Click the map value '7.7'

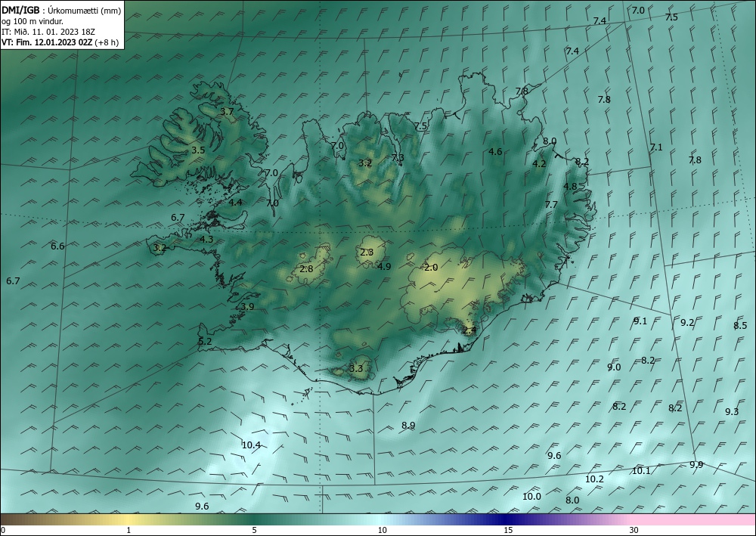pyautogui.click(x=551, y=204)
